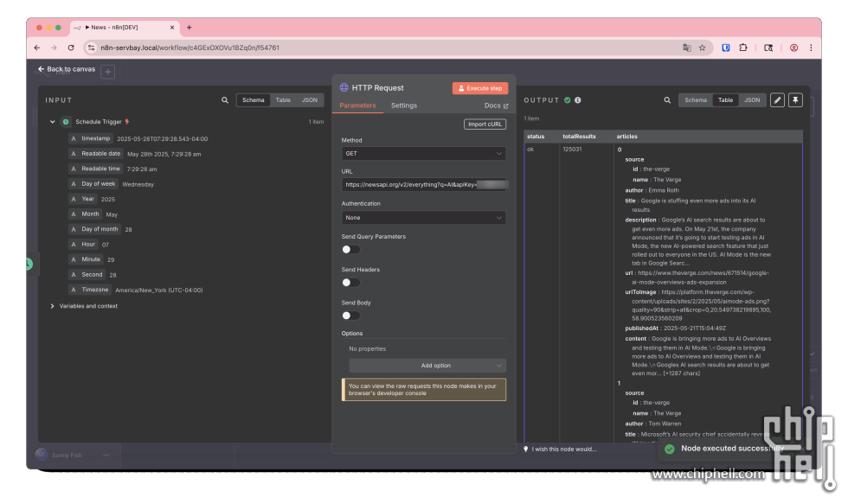Select Table view in INPUT panel
848x504 pixels.
[x=283, y=100]
